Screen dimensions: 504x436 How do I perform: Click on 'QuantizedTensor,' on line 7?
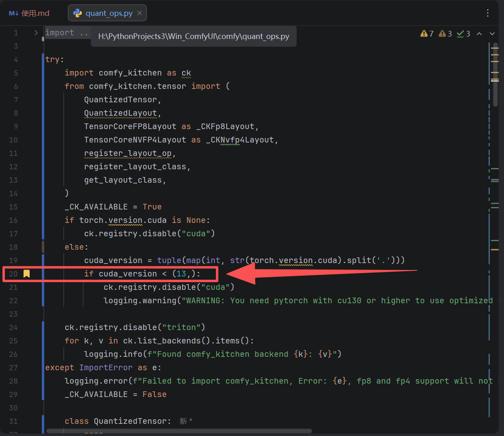point(123,99)
